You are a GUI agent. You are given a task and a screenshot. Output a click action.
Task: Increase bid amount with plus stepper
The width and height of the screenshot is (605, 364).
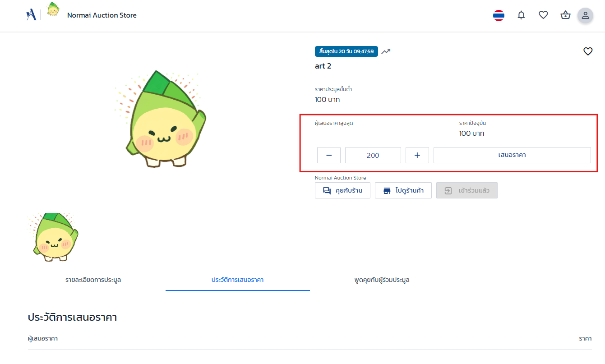(x=417, y=155)
